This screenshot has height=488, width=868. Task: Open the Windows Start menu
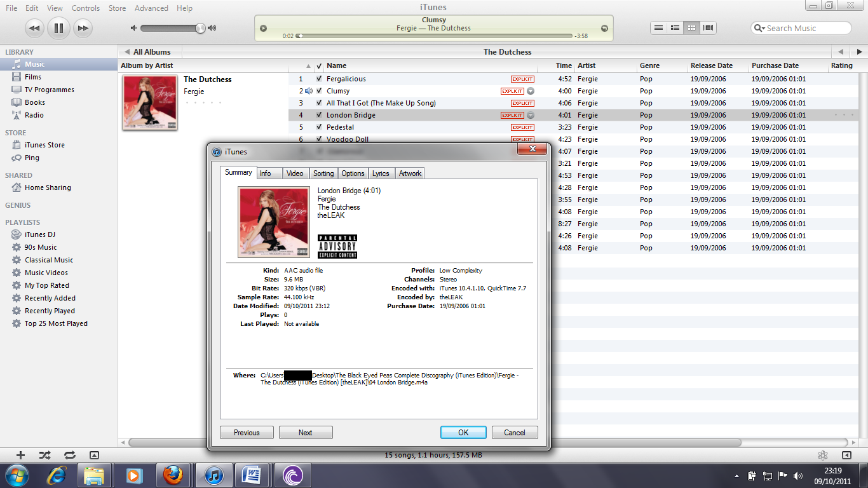[x=17, y=475]
